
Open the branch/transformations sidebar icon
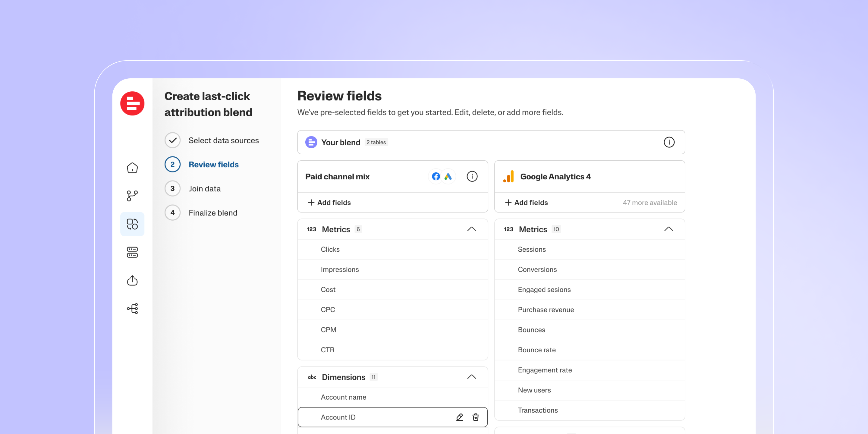coord(132,196)
